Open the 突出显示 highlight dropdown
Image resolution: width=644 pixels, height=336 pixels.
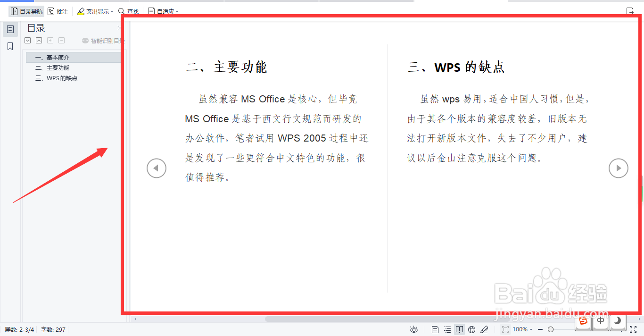tap(95, 11)
